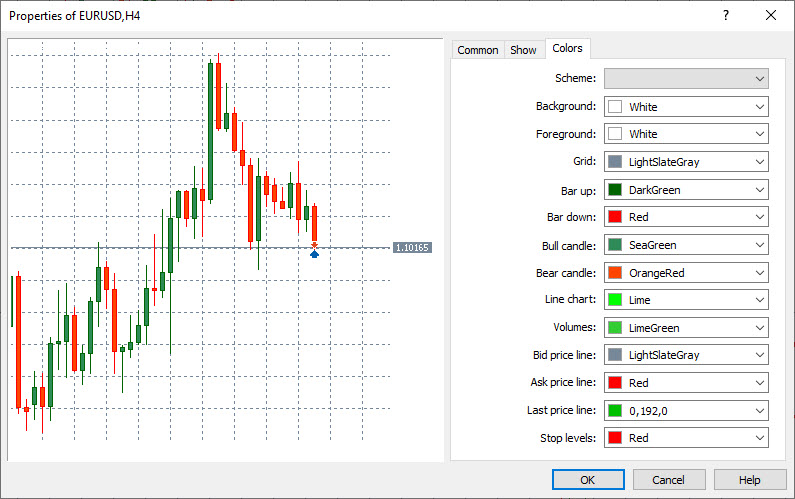795x499 pixels.
Task: Click the 1.10165 price label on chart
Action: pyautogui.click(x=412, y=247)
